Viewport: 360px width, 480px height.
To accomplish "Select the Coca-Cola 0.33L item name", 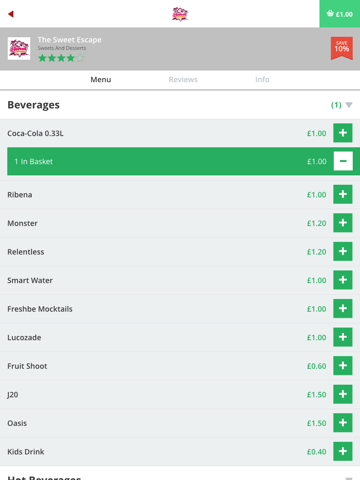I will 35,133.
